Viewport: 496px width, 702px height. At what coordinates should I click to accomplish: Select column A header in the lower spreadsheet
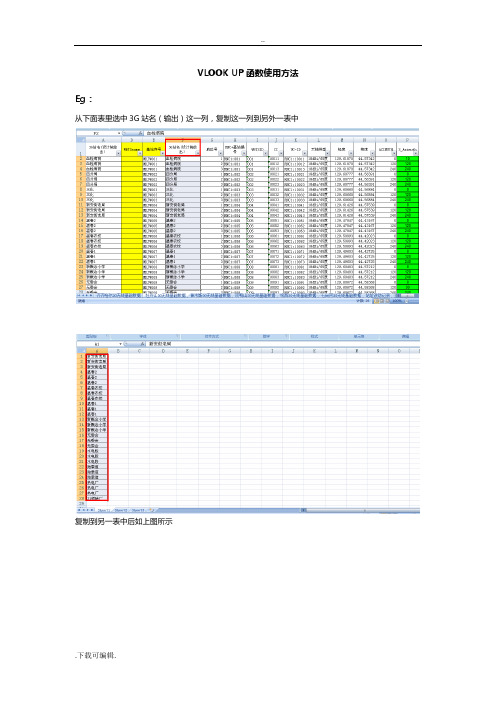pyautogui.click(x=97, y=351)
